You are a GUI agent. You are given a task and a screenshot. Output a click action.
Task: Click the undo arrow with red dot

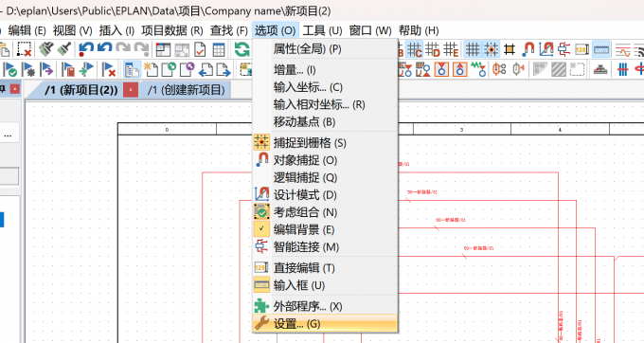click(86, 49)
